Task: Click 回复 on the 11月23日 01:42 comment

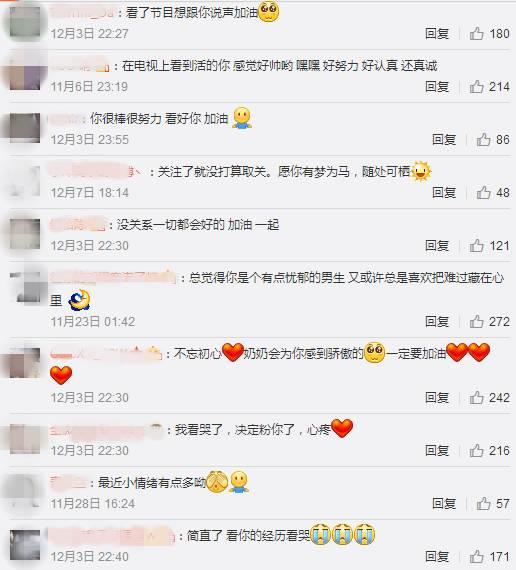Action: point(437,321)
